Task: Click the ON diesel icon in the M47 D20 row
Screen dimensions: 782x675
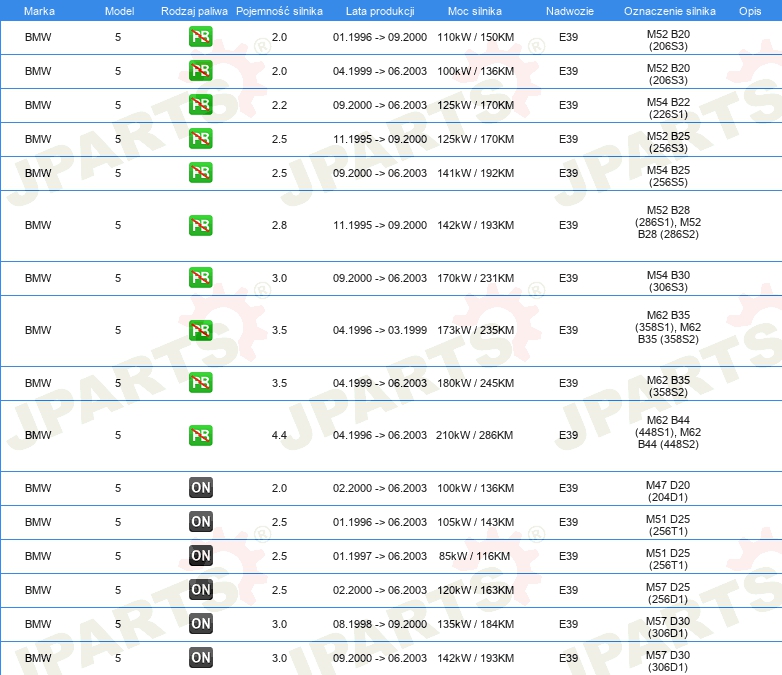Action: (200, 488)
